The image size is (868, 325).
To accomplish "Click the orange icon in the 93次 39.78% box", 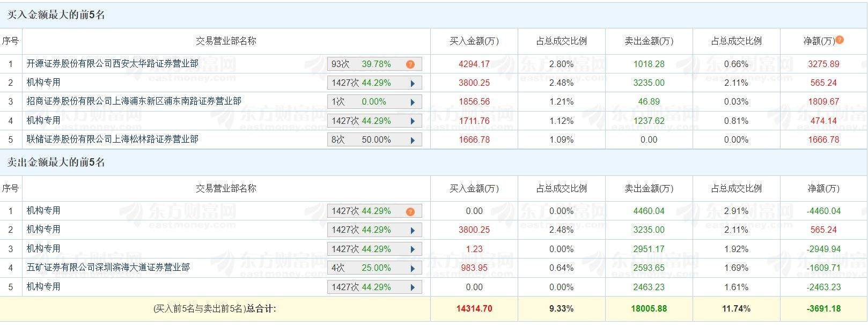I will (x=410, y=64).
